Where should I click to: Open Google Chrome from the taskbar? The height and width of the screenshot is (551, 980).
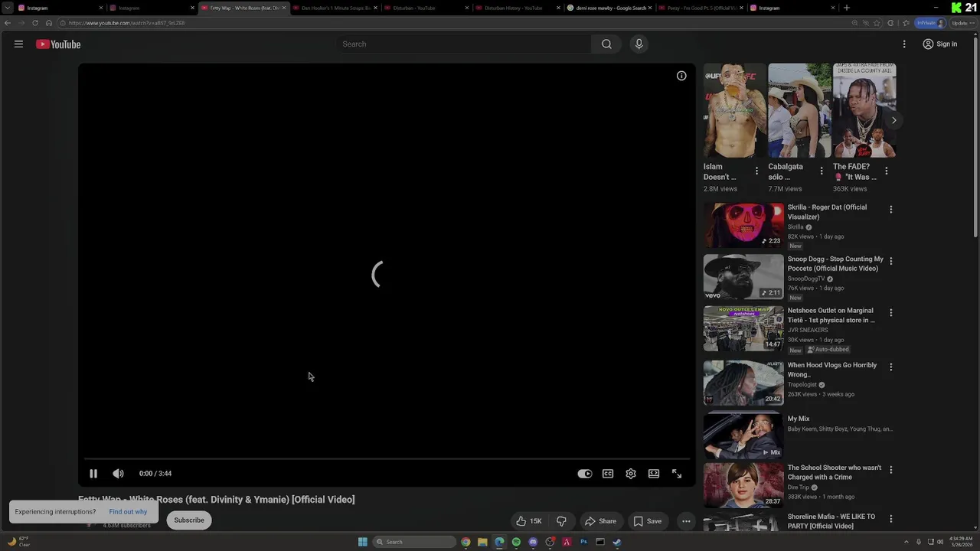click(465, 542)
